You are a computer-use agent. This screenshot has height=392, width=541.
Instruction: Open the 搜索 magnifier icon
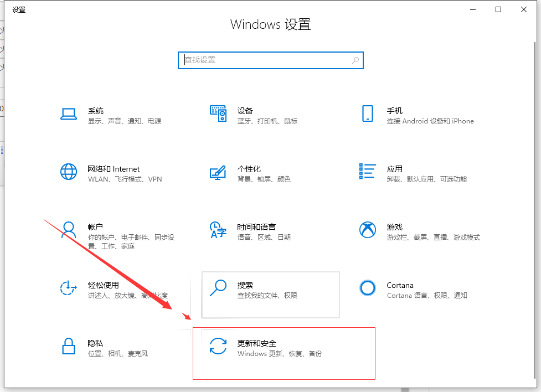218,288
